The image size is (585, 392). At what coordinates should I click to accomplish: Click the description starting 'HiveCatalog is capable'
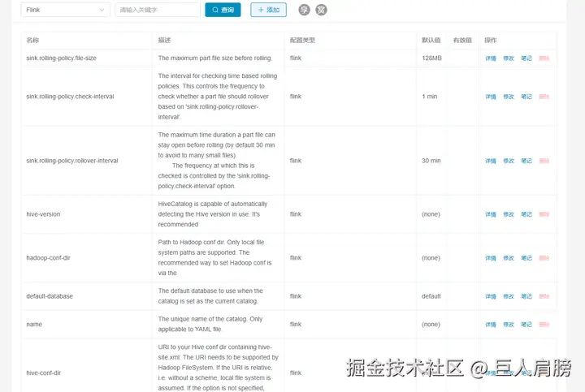point(213,214)
